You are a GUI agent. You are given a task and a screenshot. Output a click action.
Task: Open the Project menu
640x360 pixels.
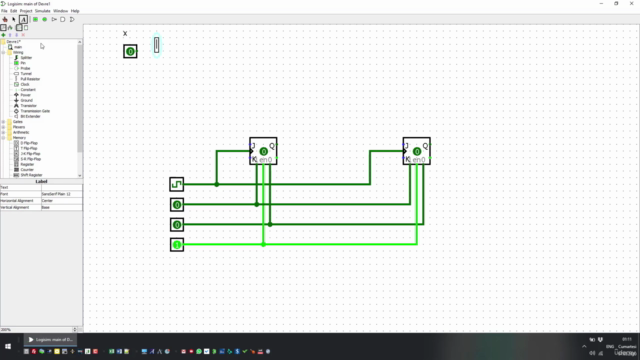click(x=26, y=11)
